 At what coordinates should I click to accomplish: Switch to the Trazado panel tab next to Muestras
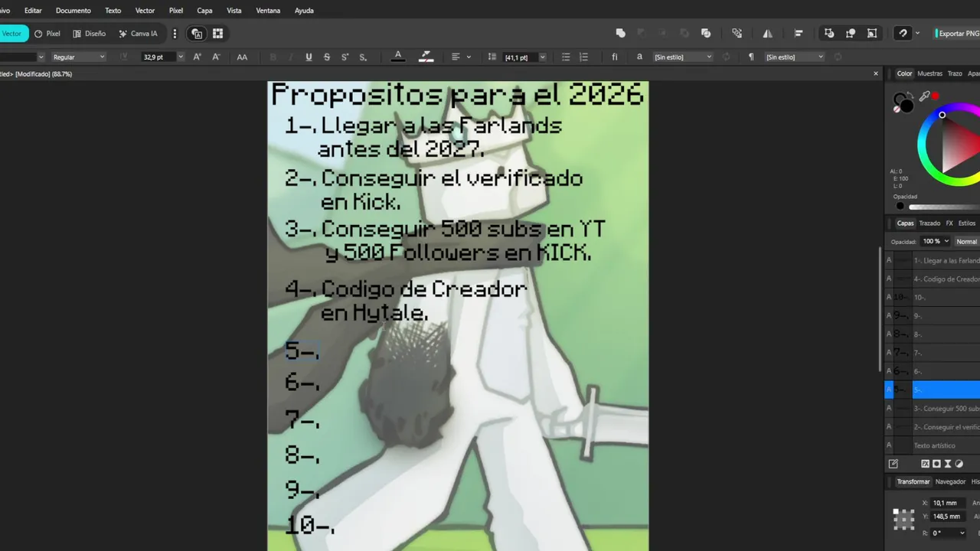tap(955, 73)
